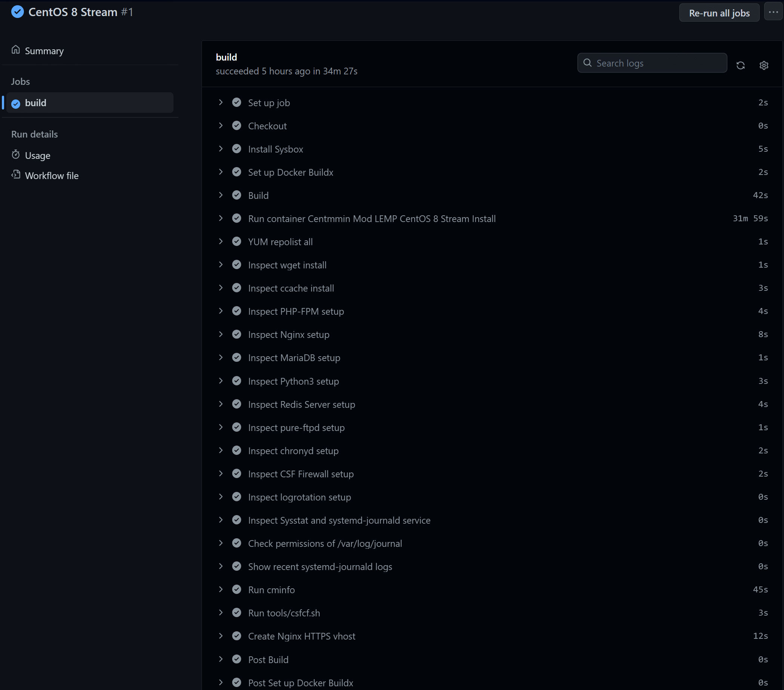
Task: Click the 'succeeded 5 hours ago in 34m 27s' text
Action: [286, 71]
